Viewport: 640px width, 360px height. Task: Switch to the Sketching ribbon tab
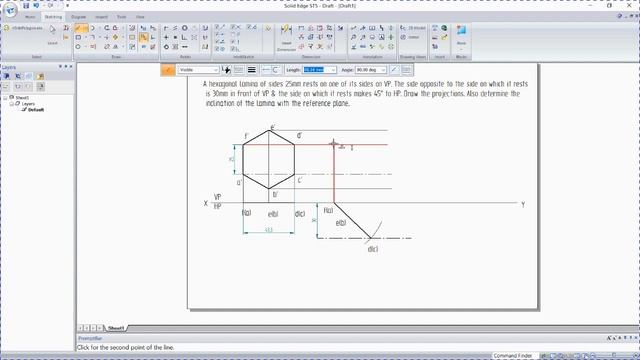pos(53,17)
